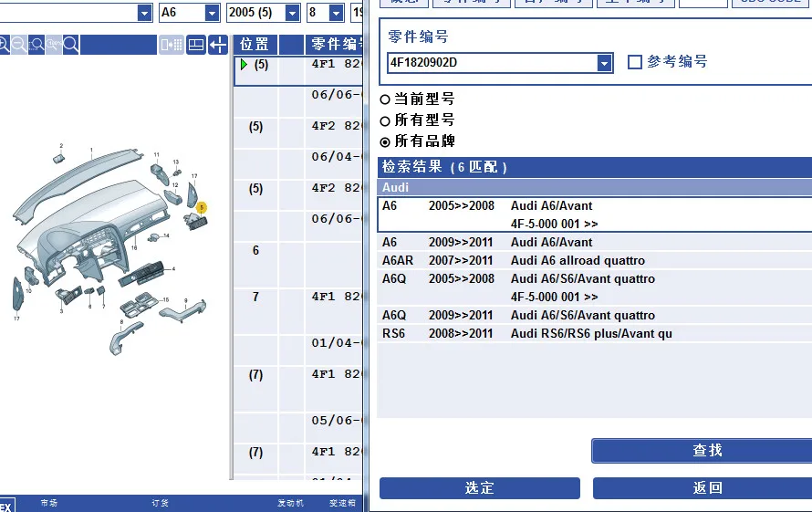Reset the diagram zoom to 100%
Viewport: 812px width, 512px height.
click(x=54, y=45)
